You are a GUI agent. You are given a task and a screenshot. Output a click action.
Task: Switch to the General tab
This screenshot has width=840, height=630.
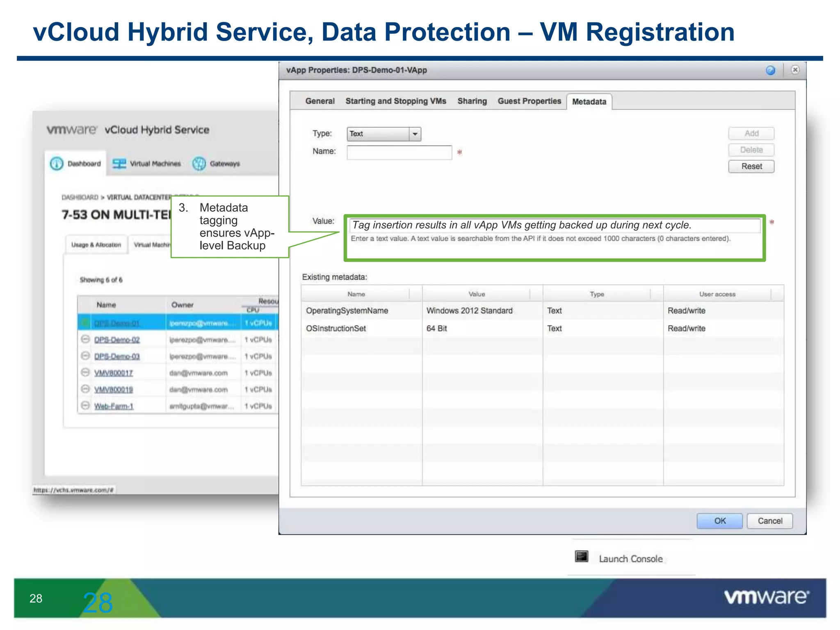[x=320, y=101]
